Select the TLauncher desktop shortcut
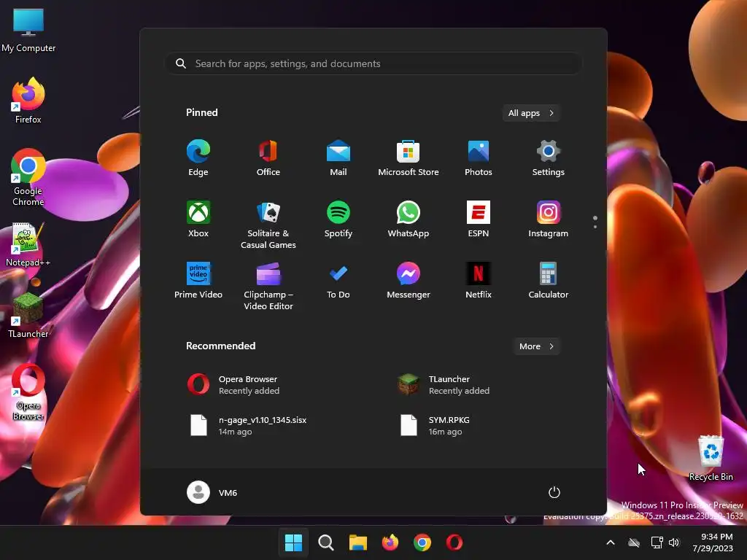The height and width of the screenshot is (560, 747). click(28, 315)
